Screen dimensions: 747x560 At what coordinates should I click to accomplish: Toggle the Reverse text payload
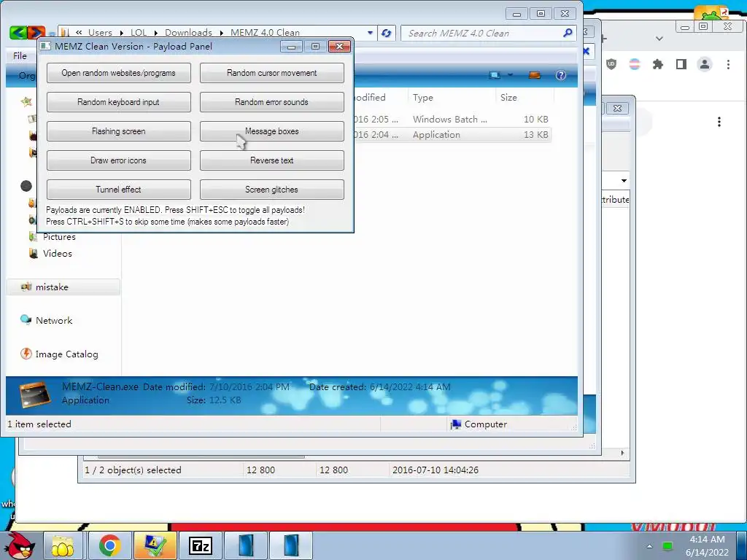tap(271, 160)
